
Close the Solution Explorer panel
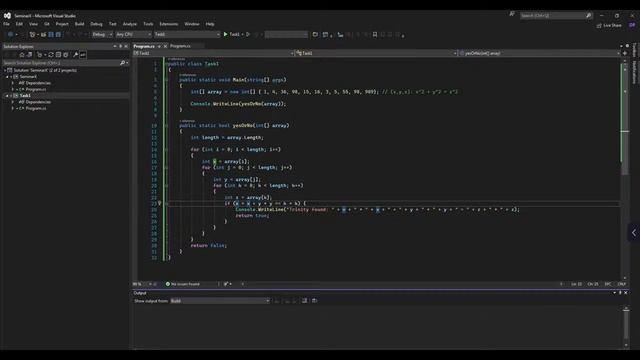(x=126, y=47)
